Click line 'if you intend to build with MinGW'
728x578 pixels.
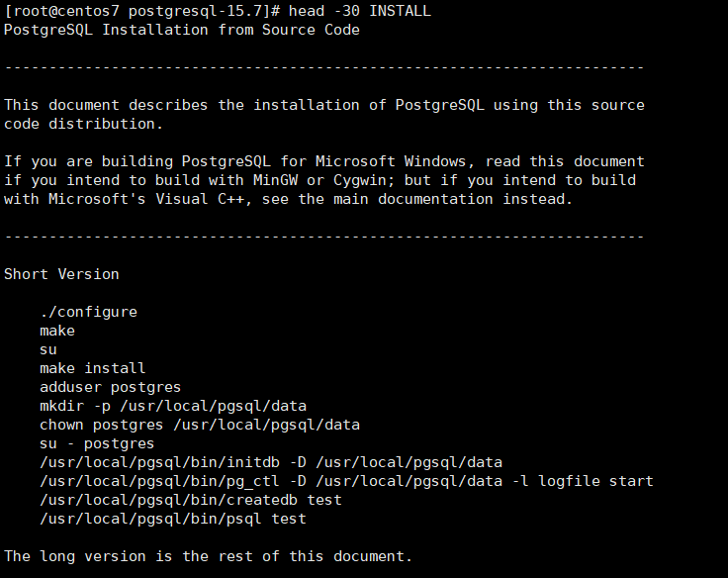[319, 180]
